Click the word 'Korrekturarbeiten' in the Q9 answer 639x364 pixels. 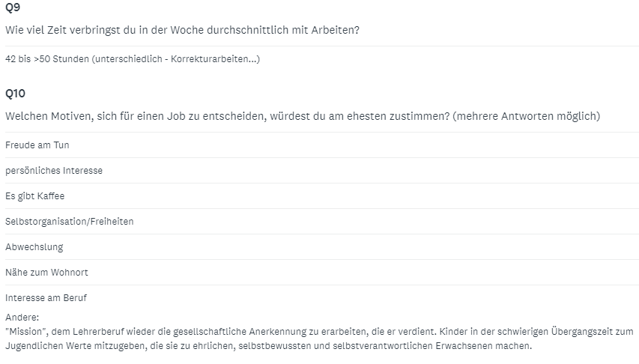(209, 59)
